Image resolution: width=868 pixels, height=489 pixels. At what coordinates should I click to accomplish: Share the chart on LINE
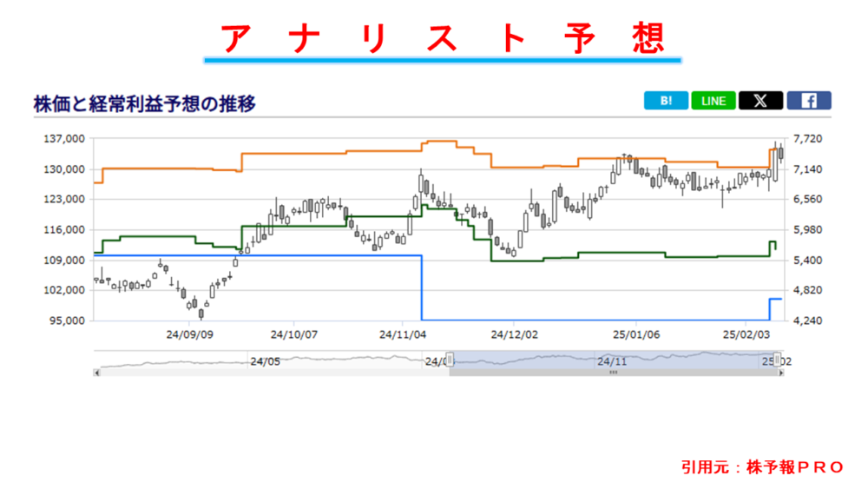pos(713,101)
